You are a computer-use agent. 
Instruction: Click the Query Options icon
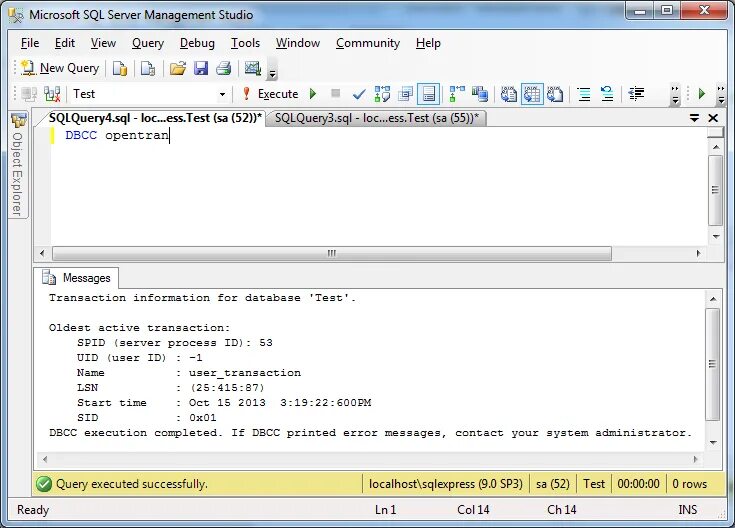[x=405, y=94]
